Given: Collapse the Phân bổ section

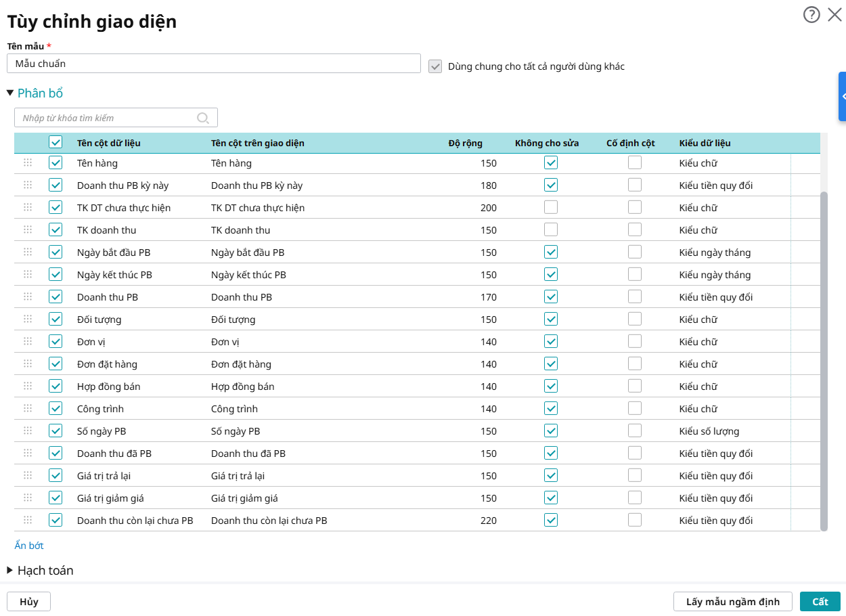Looking at the screenshot, I should tap(10, 93).
